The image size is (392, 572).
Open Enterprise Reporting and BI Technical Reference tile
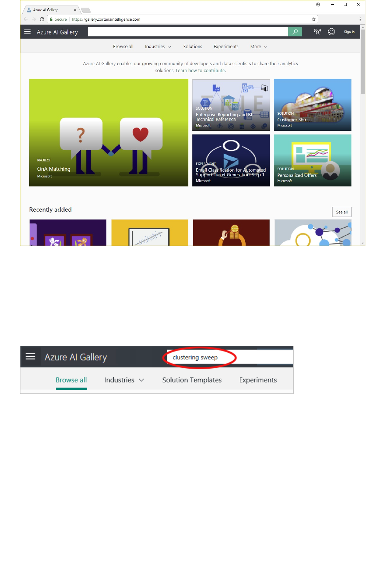tap(231, 105)
